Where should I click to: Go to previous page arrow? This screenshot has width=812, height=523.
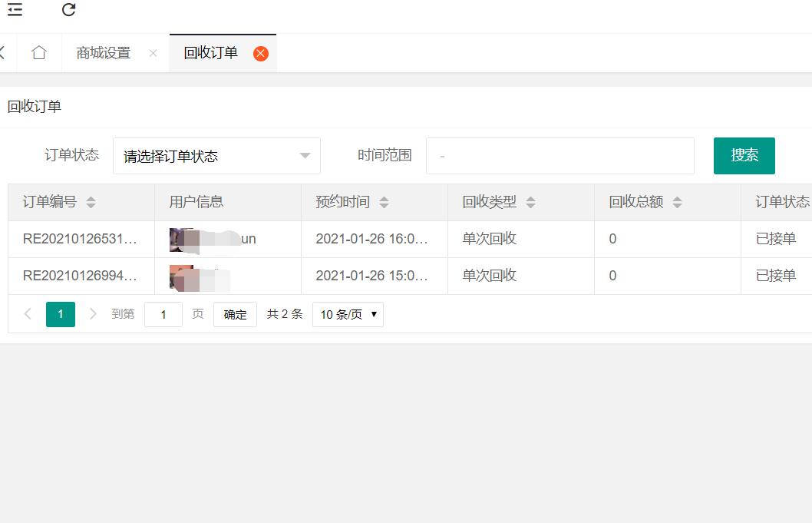(x=28, y=313)
